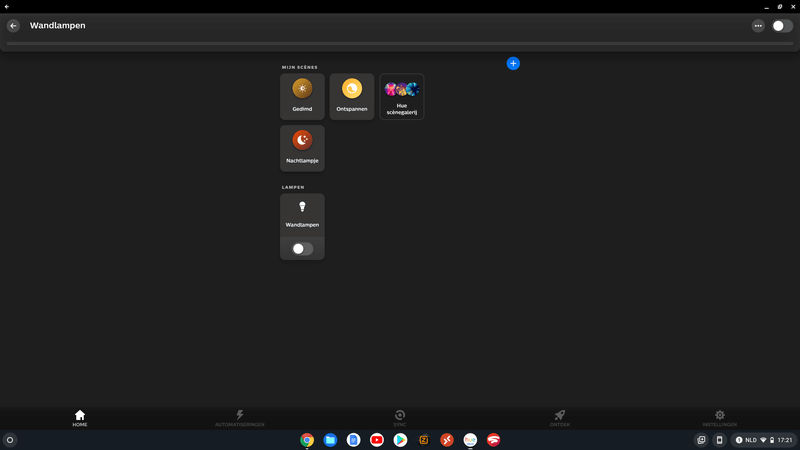Open Google Docs from the shelf
This screenshot has height=450, width=800.
click(x=354, y=440)
